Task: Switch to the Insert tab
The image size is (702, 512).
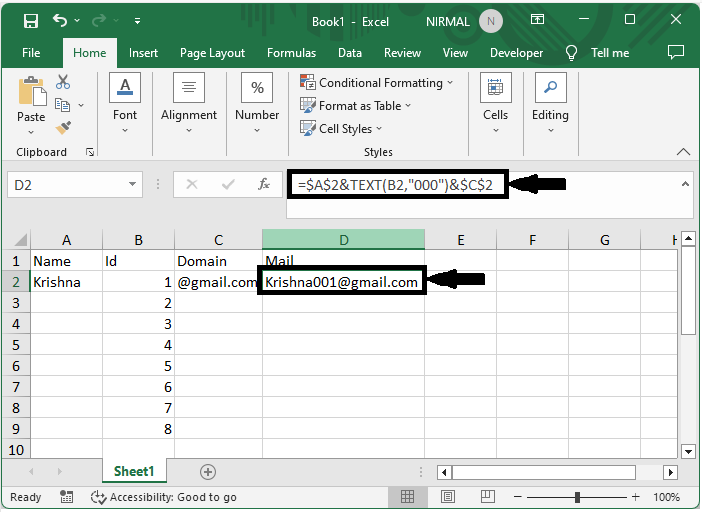Action: [x=143, y=53]
